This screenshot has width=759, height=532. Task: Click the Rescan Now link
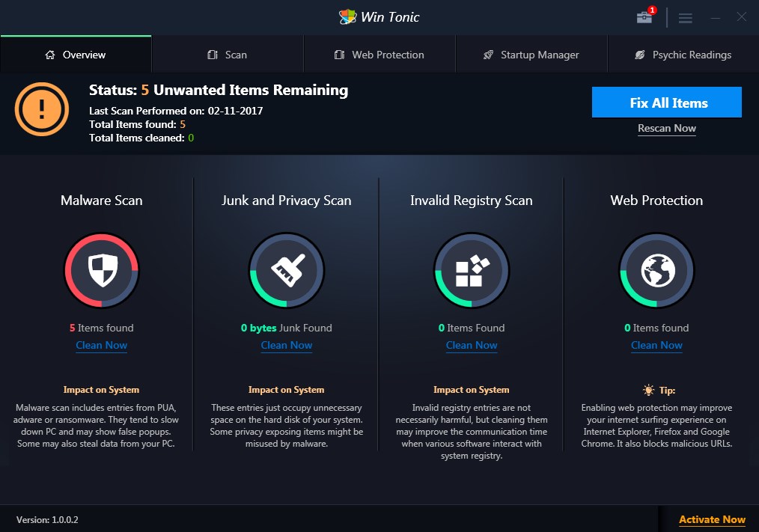[x=666, y=128]
